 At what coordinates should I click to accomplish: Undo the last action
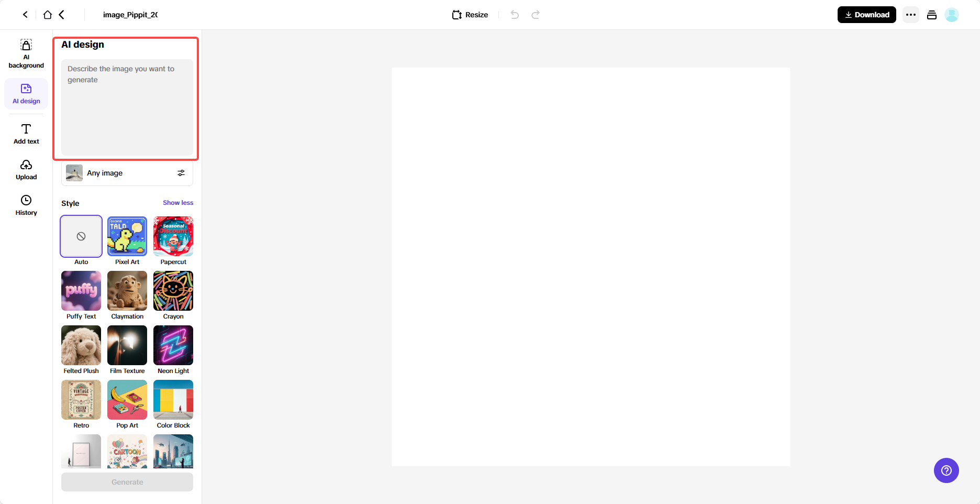tap(515, 15)
